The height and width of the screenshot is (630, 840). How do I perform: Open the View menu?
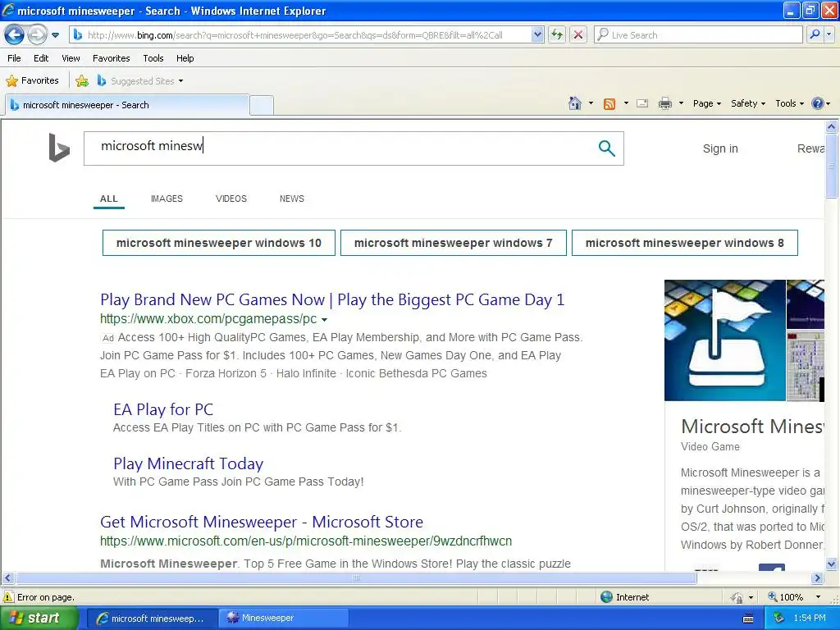pyautogui.click(x=71, y=58)
